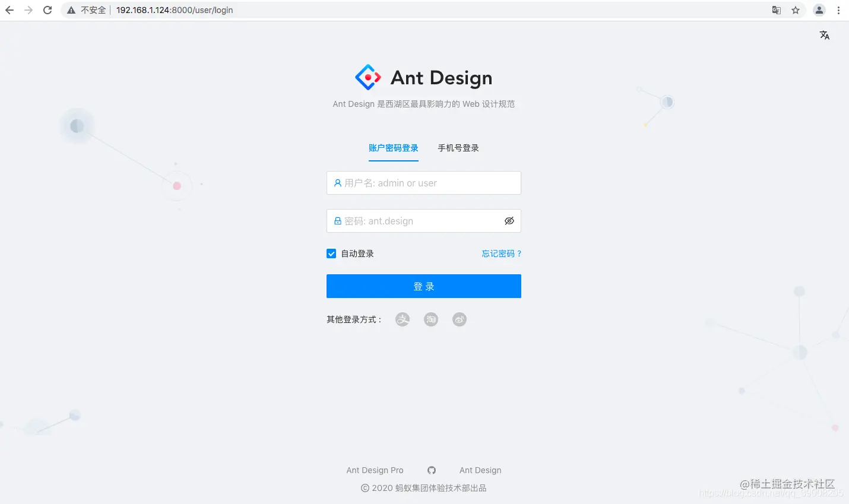Click the lock icon in password field
Viewport: 849px width, 504px height.
click(337, 220)
